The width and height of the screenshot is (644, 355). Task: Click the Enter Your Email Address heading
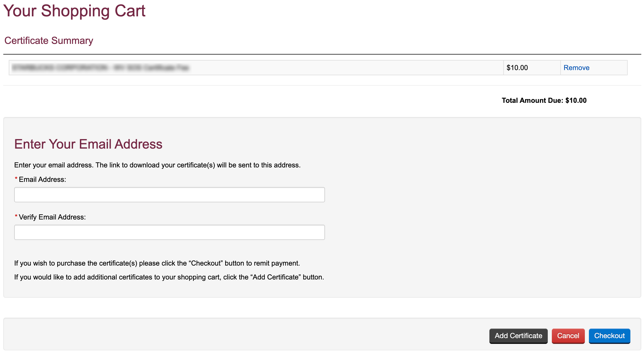click(x=88, y=144)
